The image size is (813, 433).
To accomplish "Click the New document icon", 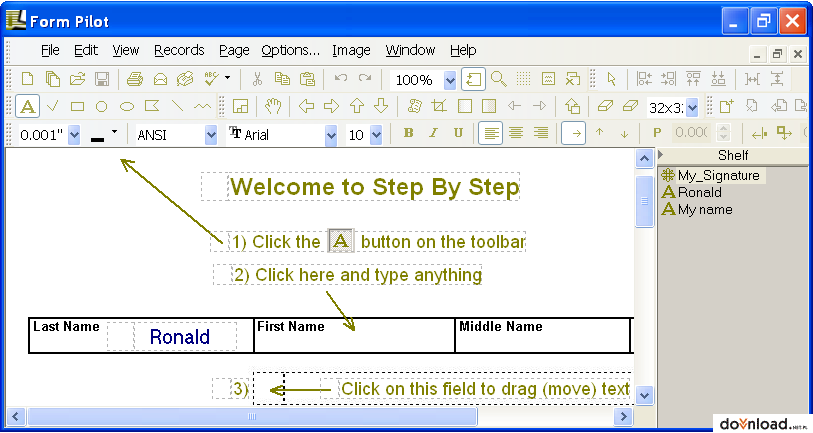I will tap(27, 79).
